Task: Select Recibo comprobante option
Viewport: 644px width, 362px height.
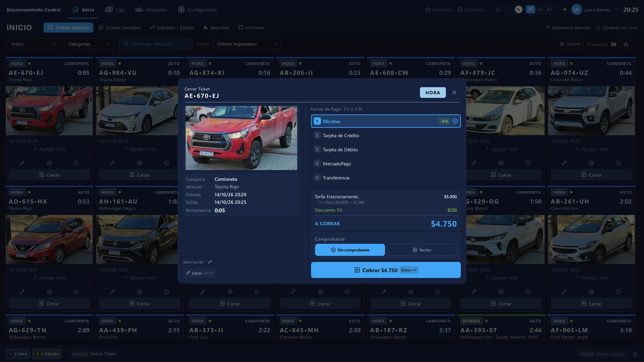Action: (422, 250)
